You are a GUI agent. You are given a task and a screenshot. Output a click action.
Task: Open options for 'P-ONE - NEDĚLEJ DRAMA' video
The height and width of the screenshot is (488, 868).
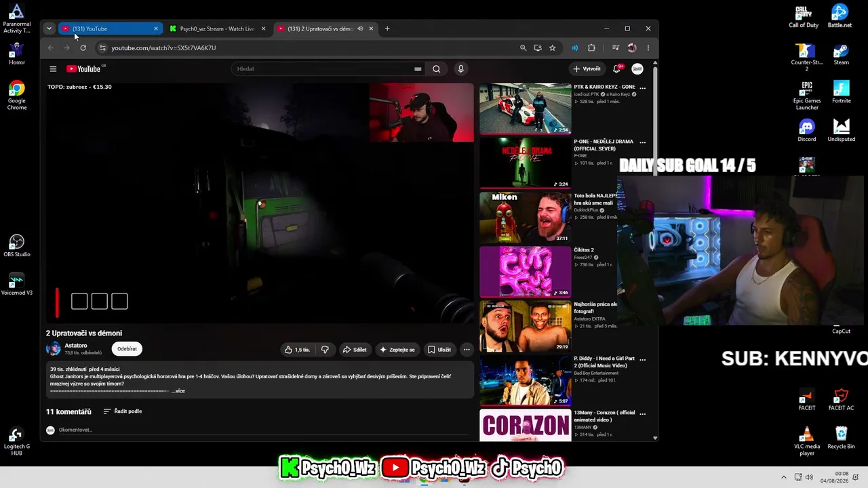tap(643, 142)
